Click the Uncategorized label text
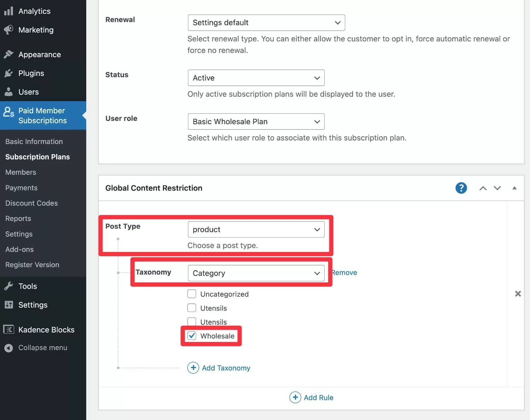This screenshot has width=530, height=420. pyautogui.click(x=224, y=294)
